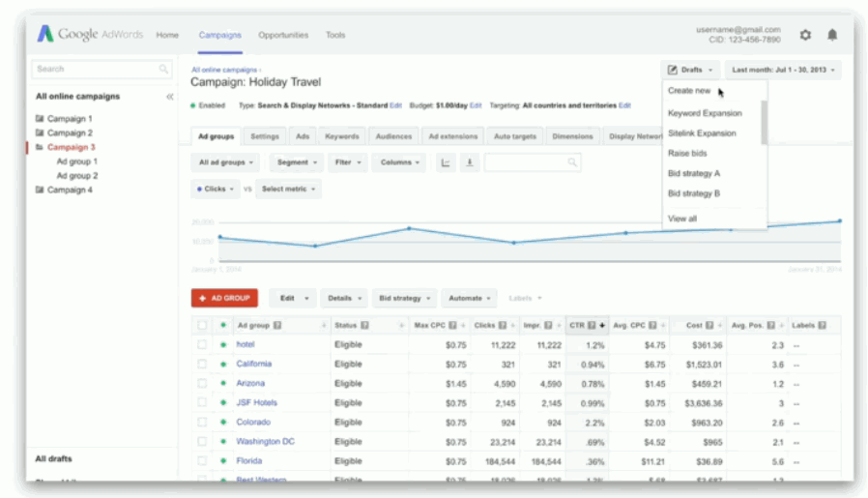Open the Details dropdown
The image size is (868, 498).
[344, 298]
